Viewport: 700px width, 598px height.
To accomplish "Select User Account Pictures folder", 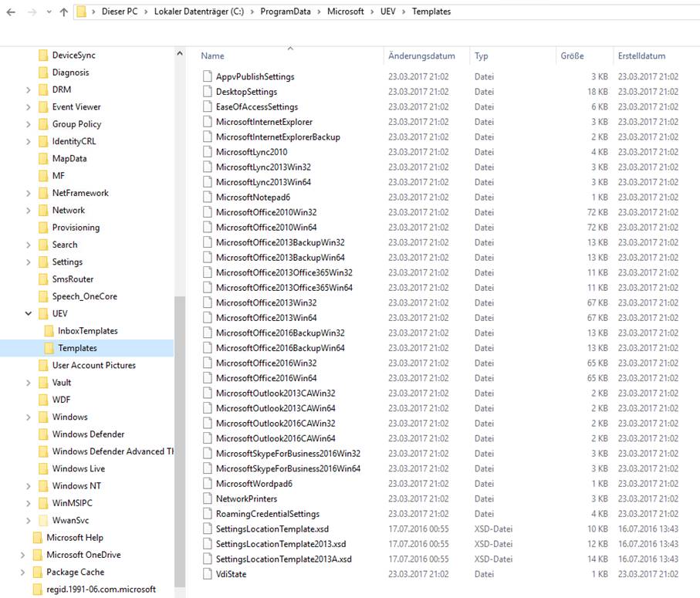I will (93, 365).
